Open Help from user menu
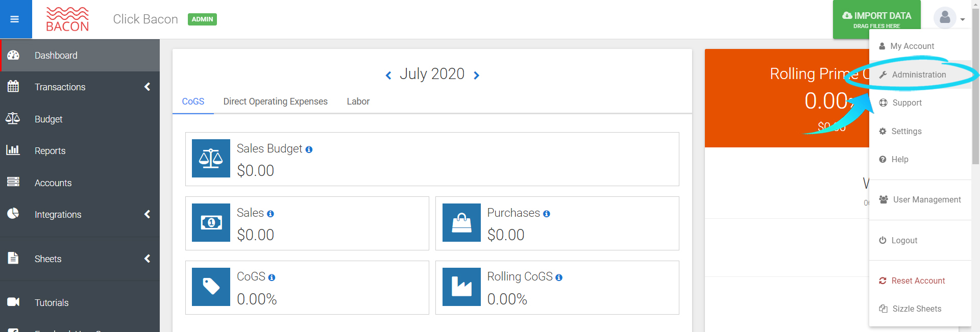Viewport: 980px width, 332px height. [920, 159]
